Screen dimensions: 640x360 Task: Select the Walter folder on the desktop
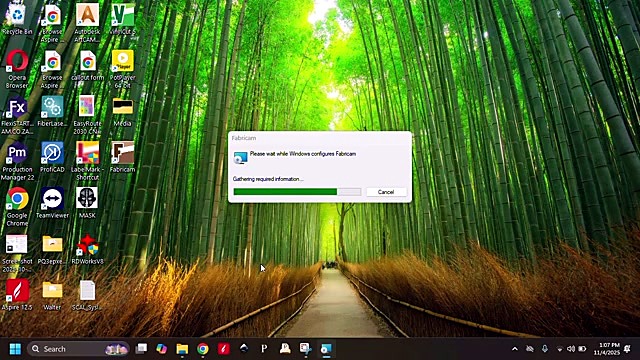coord(52,295)
